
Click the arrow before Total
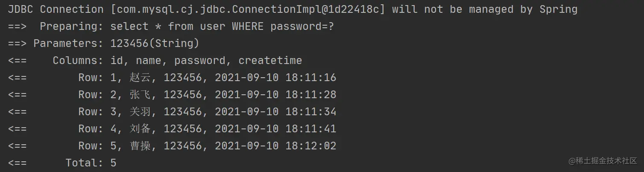coord(17,163)
